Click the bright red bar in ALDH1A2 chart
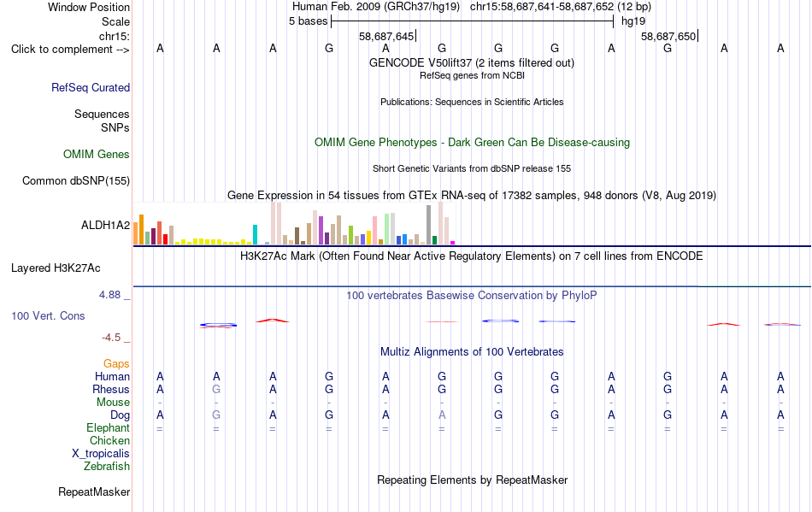812x512 pixels. point(165,239)
